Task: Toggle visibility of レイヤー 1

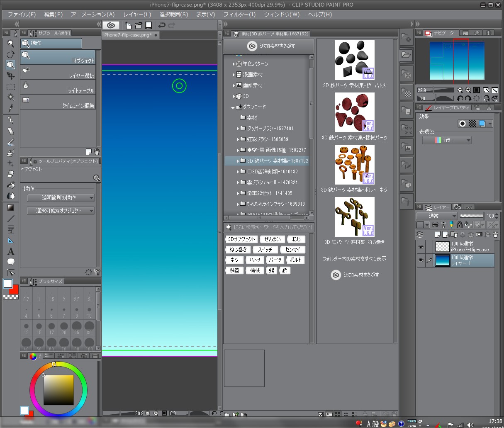Action: pyautogui.click(x=421, y=260)
